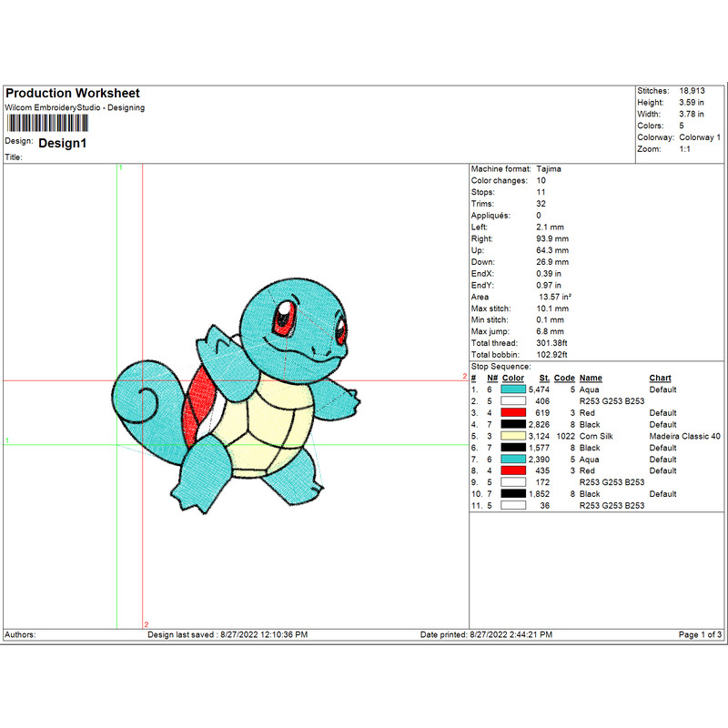Click the Code column header
728x728 pixels.
pyautogui.click(x=563, y=378)
